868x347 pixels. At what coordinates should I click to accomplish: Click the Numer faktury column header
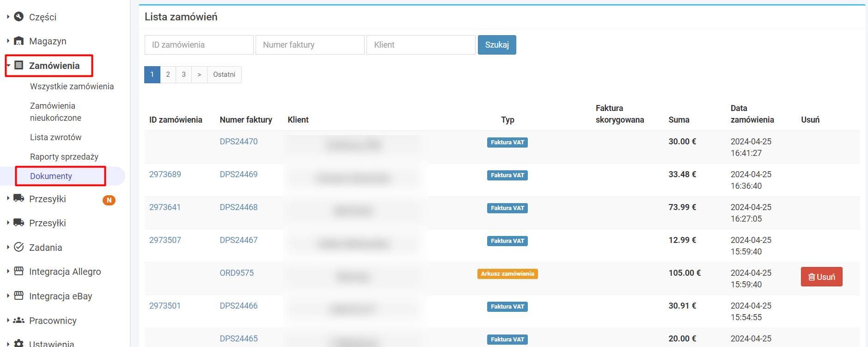coord(246,120)
